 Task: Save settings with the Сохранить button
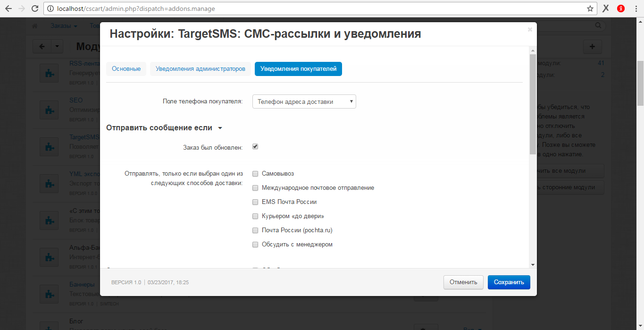(509, 282)
